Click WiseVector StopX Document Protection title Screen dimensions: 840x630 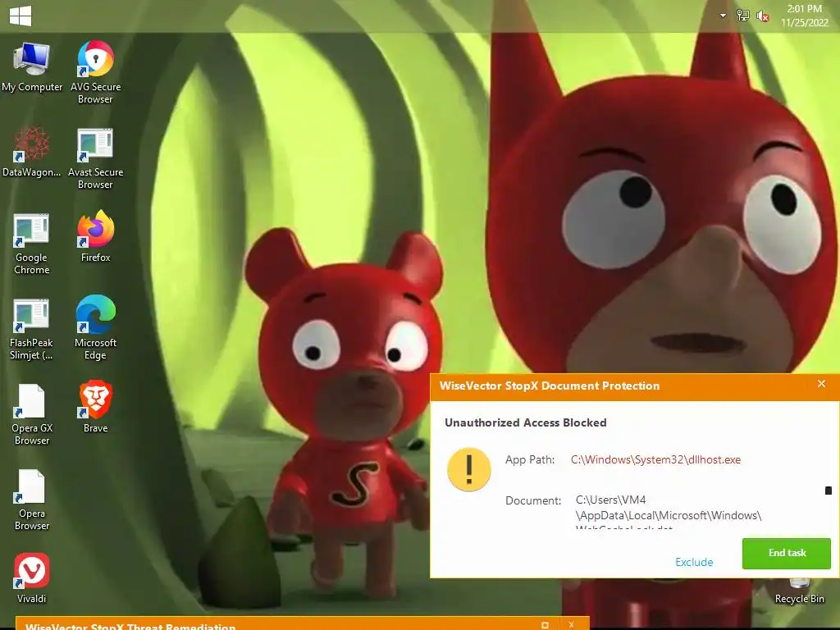pos(550,386)
